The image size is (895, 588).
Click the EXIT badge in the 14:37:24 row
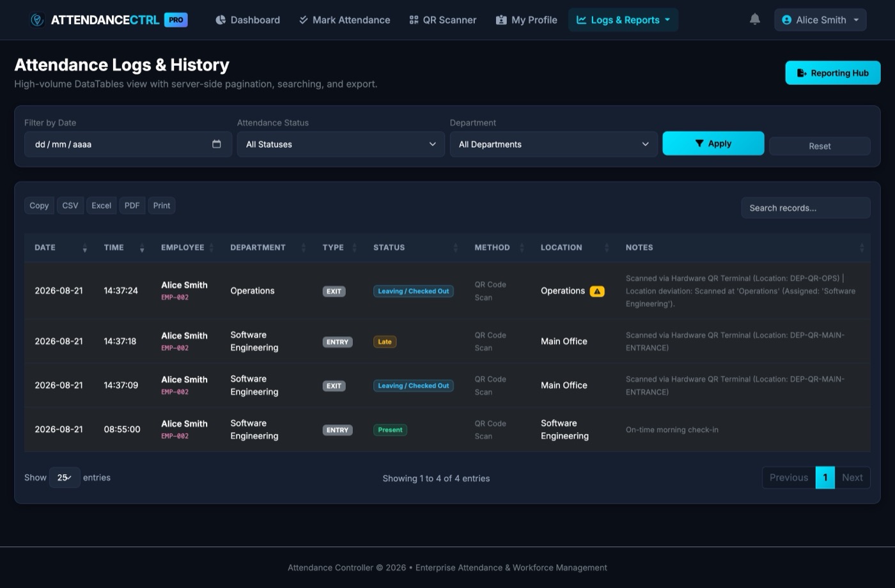(x=334, y=291)
